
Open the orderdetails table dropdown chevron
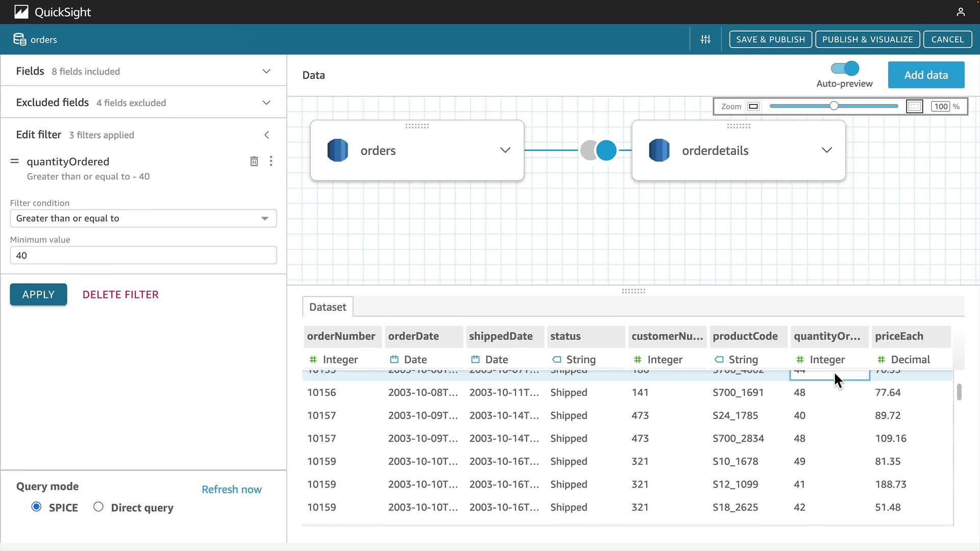point(826,150)
